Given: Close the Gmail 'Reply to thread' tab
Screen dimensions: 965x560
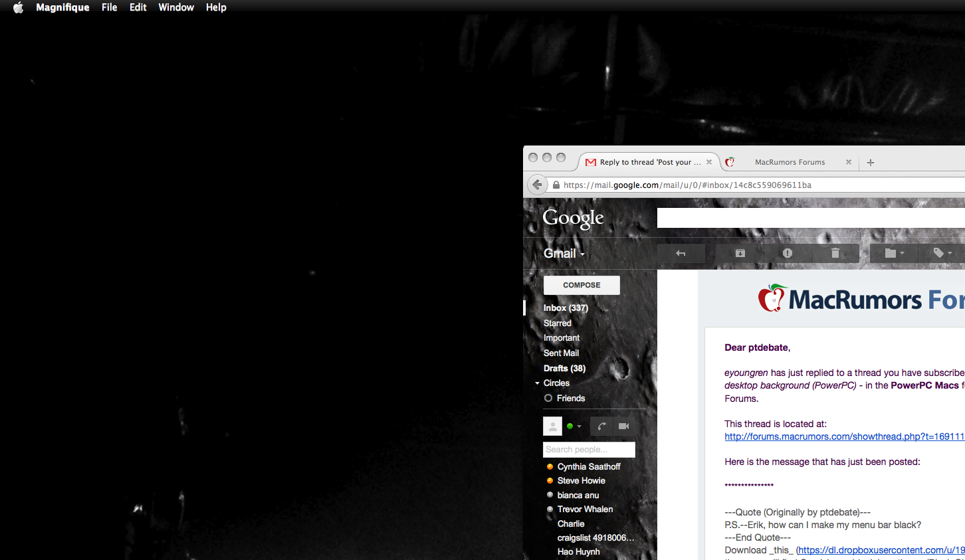Looking at the screenshot, I should [709, 162].
